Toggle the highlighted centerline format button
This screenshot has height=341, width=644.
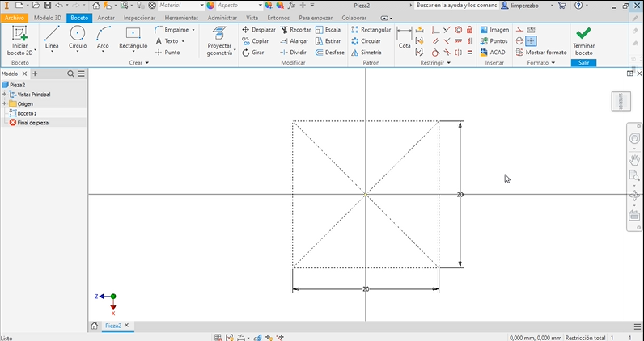point(531,41)
